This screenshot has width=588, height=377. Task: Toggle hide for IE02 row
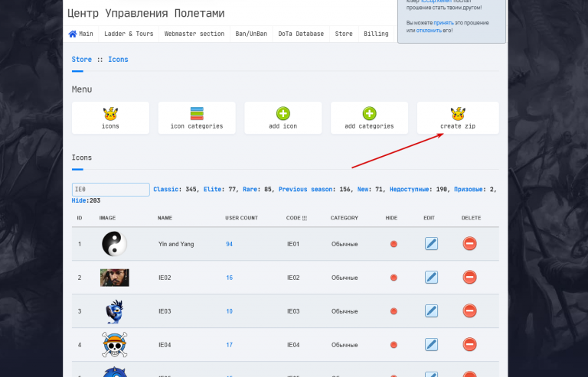394,278
